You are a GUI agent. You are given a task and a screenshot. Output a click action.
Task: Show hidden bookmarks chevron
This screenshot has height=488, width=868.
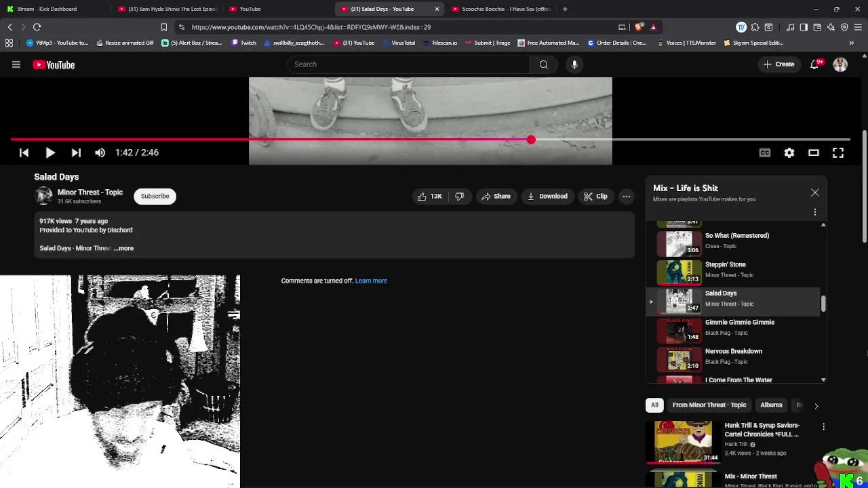852,43
